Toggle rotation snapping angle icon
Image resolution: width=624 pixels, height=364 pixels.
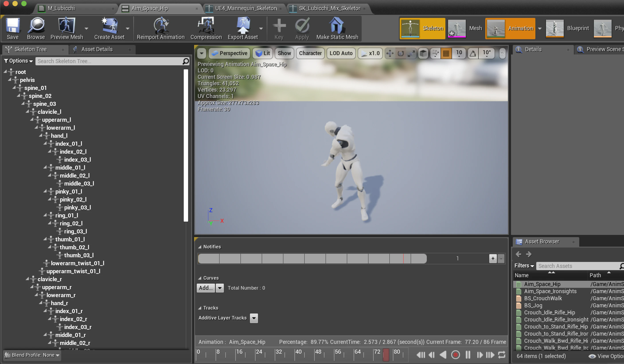point(473,53)
